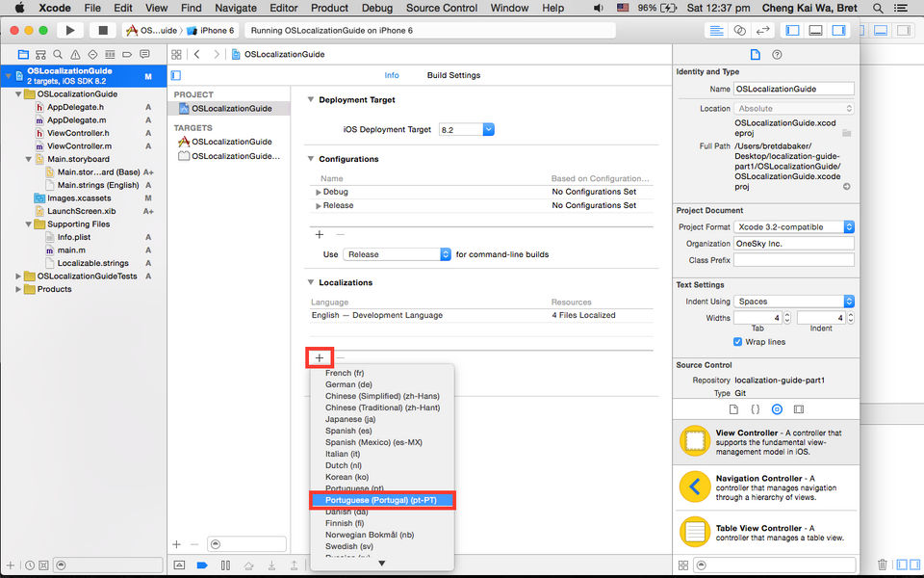Open the Editor menu
Viewport: 924px width, 578px height.
tap(283, 9)
